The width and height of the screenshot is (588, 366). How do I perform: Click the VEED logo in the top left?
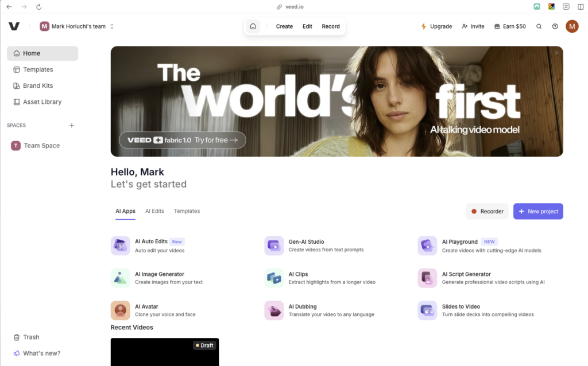pos(14,26)
